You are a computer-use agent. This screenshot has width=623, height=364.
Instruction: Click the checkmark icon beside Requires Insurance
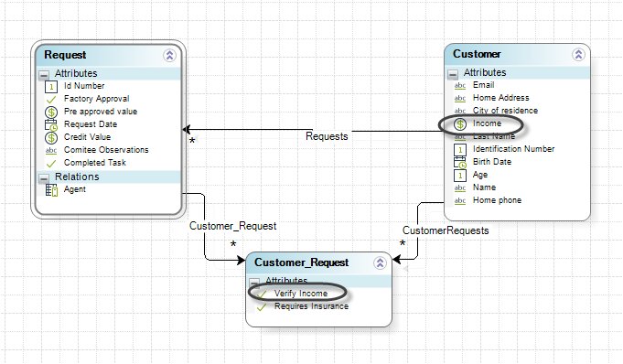pyautogui.click(x=262, y=307)
